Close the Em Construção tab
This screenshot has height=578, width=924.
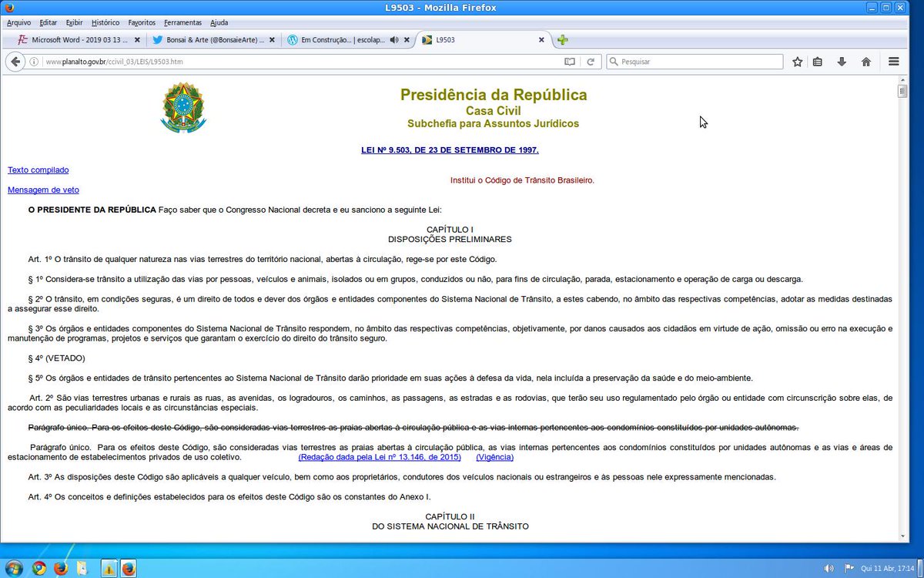[407, 40]
